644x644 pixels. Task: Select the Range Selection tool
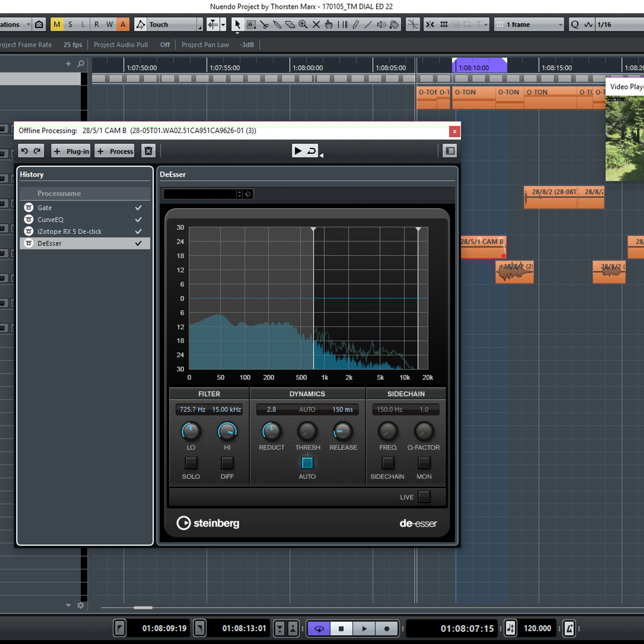pos(251,25)
